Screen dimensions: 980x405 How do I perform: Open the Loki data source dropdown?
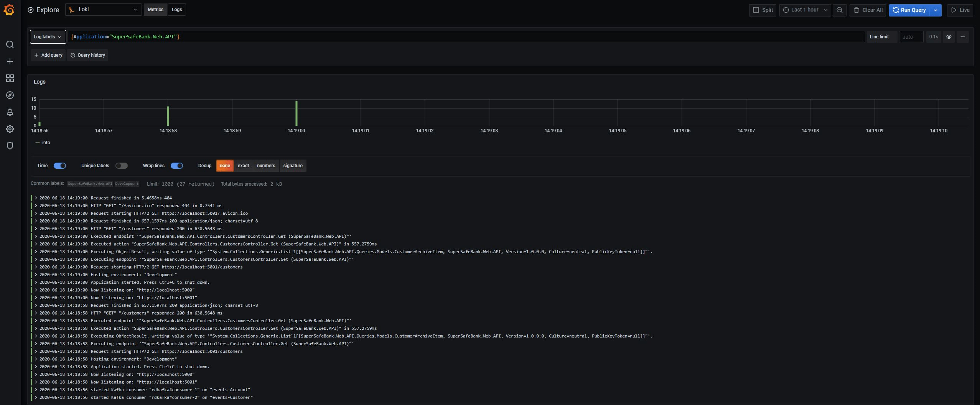click(104, 10)
